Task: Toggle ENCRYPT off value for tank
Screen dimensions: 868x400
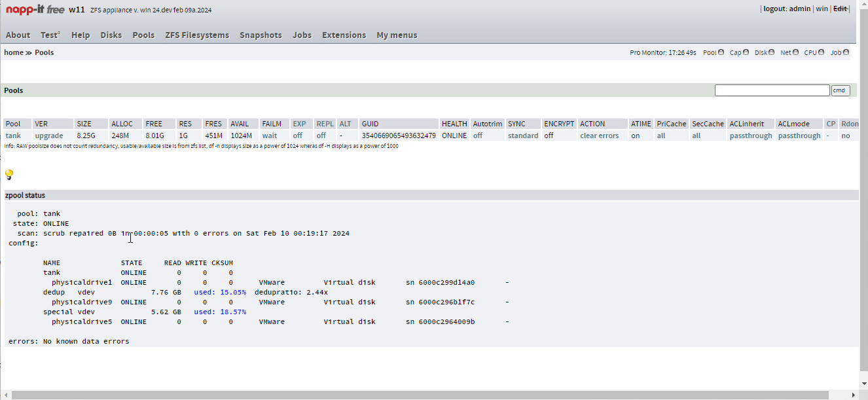Action: (549, 136)
